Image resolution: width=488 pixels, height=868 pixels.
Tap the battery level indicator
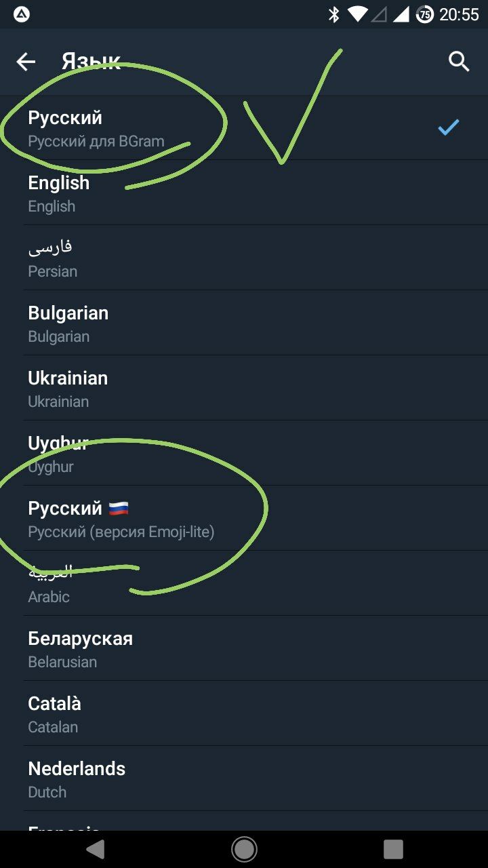click(x=425, y=14)
